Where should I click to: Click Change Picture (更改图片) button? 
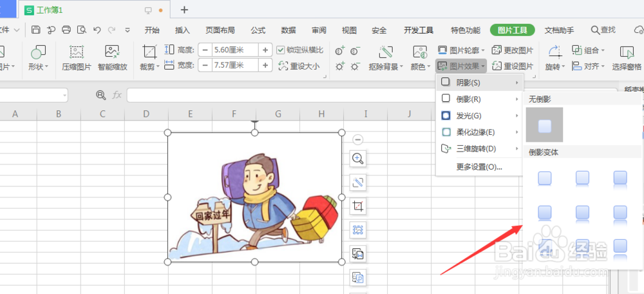(x=512, y=50)
